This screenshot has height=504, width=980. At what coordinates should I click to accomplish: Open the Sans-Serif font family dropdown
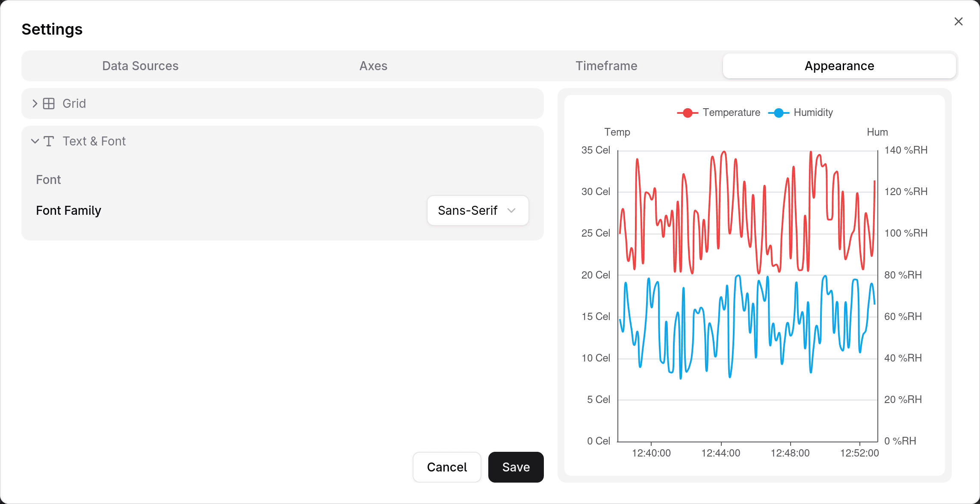(x=478, y=210)
